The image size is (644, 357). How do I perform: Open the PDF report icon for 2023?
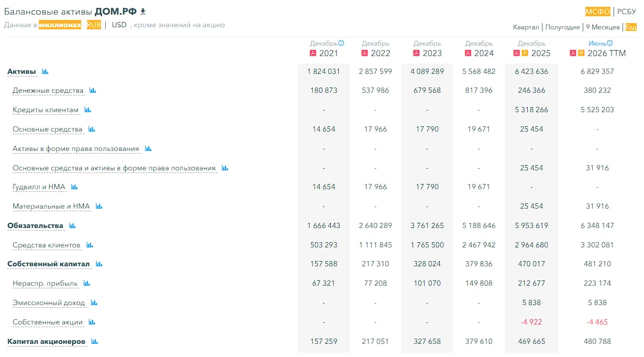[x=416, y=53]
